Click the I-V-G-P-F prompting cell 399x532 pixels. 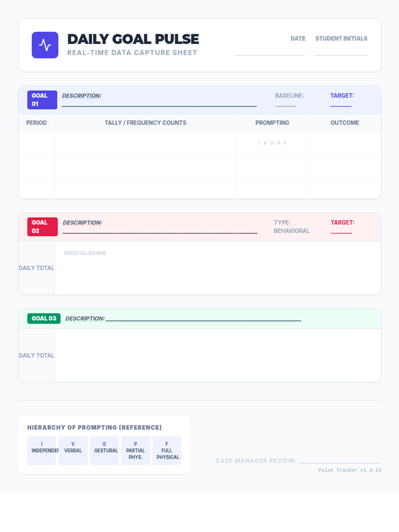coord(272,143)
